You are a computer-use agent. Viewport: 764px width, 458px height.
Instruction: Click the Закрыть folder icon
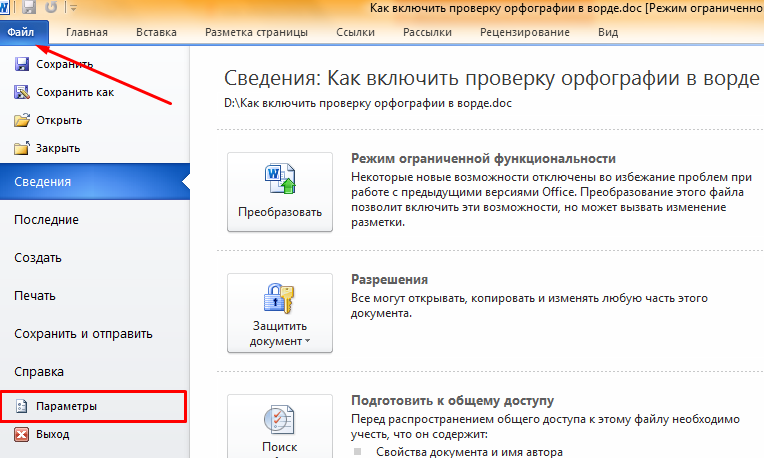(21, 148)
